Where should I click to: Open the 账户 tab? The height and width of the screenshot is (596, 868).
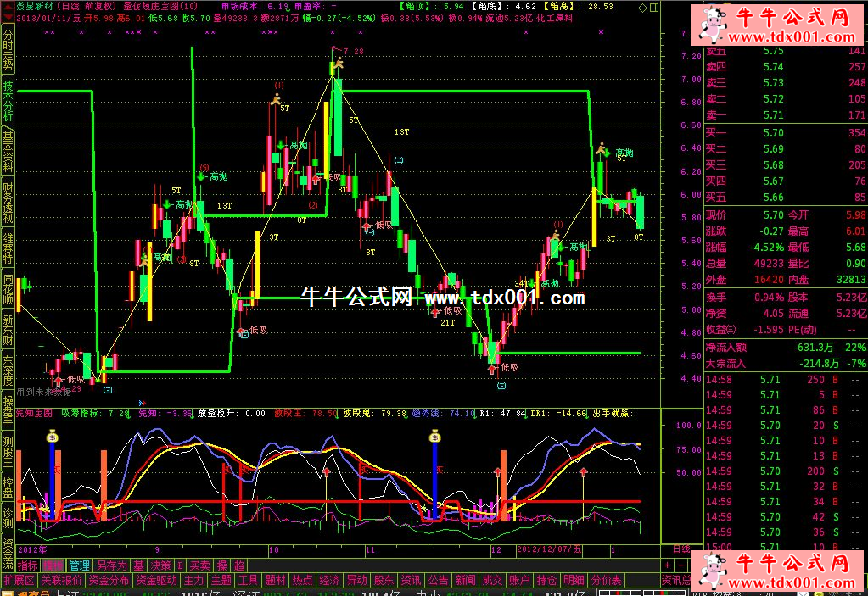519,581
